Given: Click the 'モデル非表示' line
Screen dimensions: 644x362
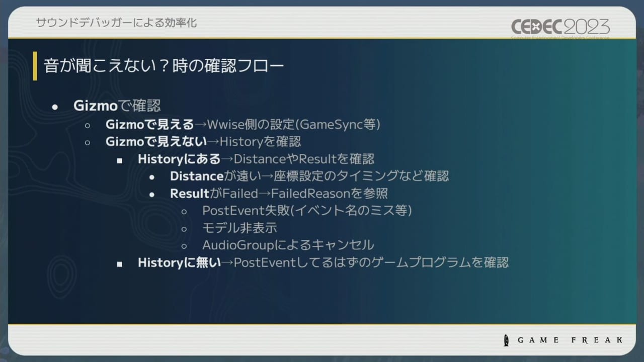Looking at the screenshot, I should [239, 228].
